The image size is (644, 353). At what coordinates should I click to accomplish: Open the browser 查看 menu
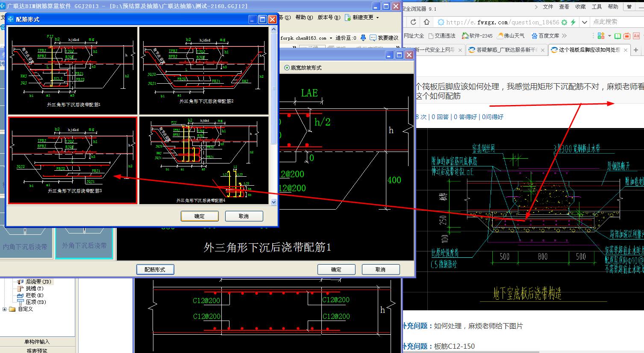click(564, 7)
